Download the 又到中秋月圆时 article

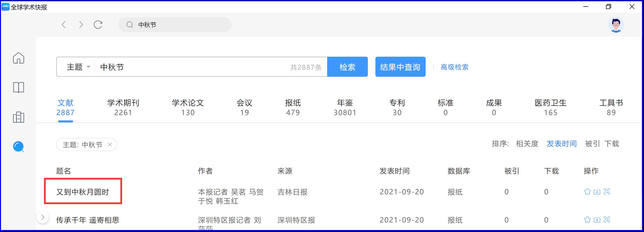pos(597,192)
